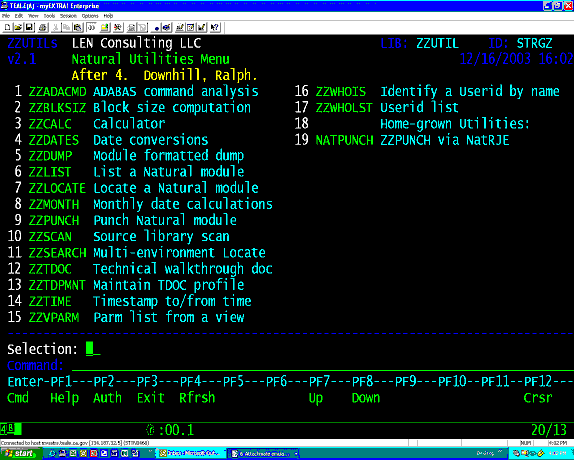Click the PF7 Up function key label

(x=316, y=398)
